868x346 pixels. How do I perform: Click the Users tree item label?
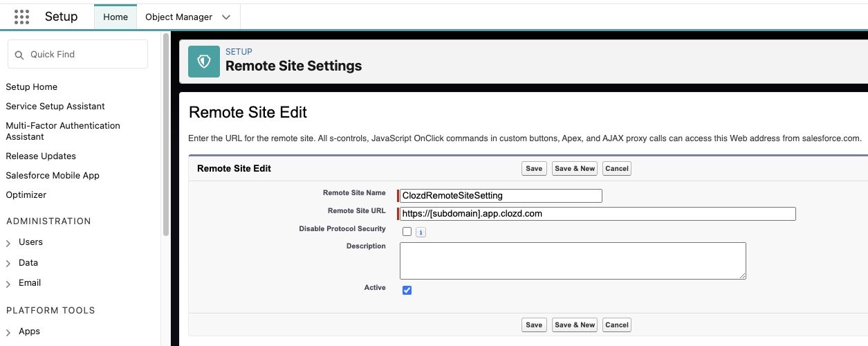coord(30,242)
